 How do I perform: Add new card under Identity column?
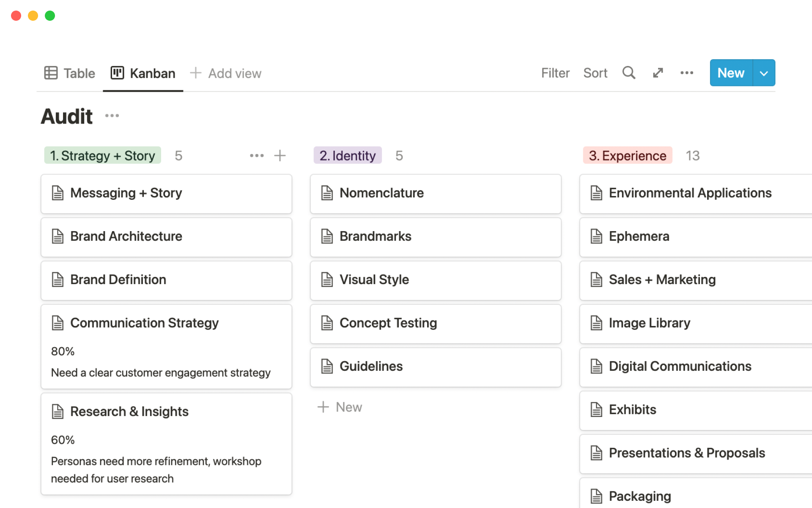pyautogui.click(x=340, y=407)
